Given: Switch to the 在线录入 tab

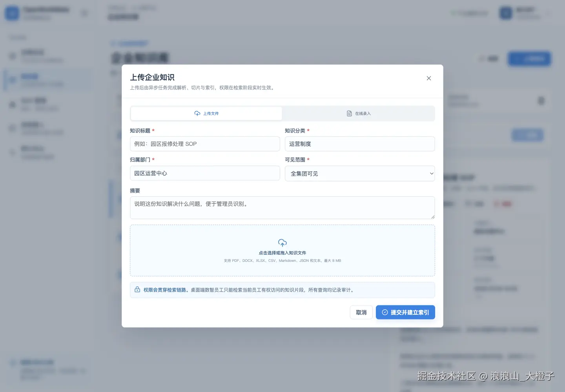Looking at the screenshot, I should (359, 114).
